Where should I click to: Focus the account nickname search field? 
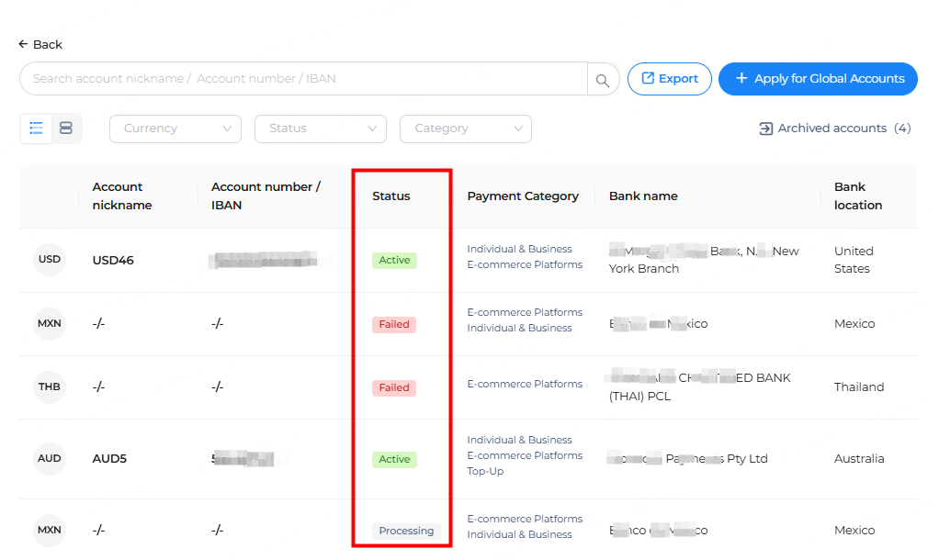point(303,78)
